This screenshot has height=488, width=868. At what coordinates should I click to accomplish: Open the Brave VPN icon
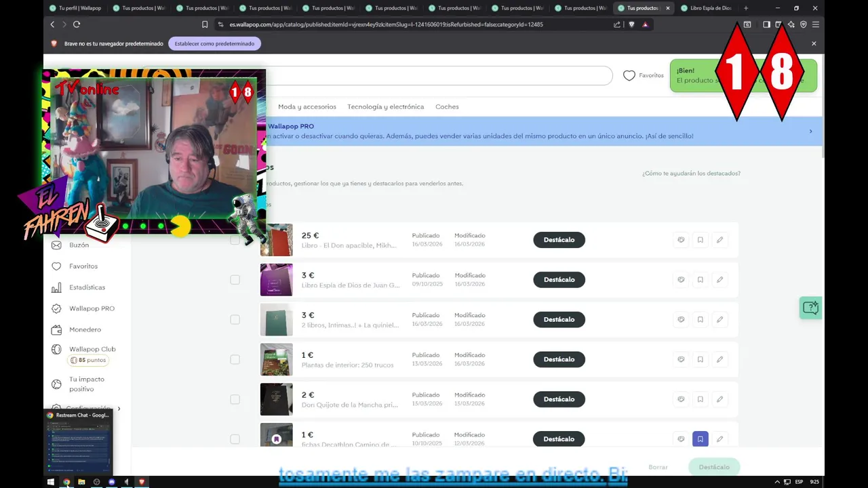coord(804,24)
